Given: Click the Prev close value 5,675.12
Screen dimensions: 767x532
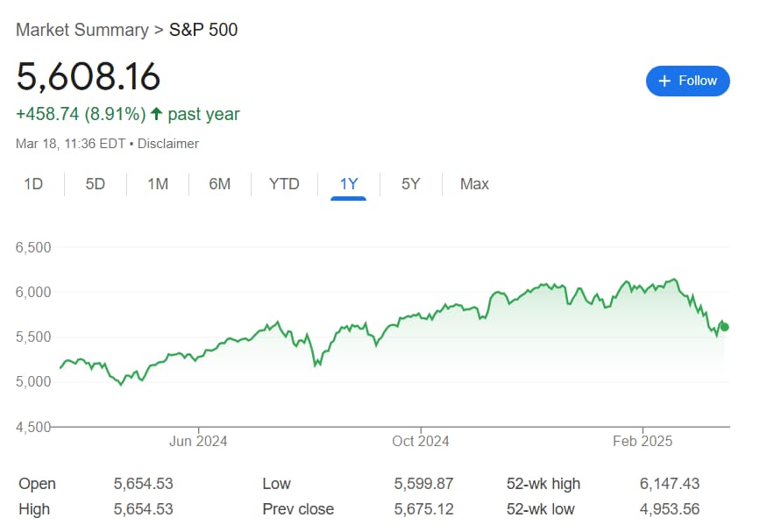Looking at the screenshot, I should click(425, 508).
